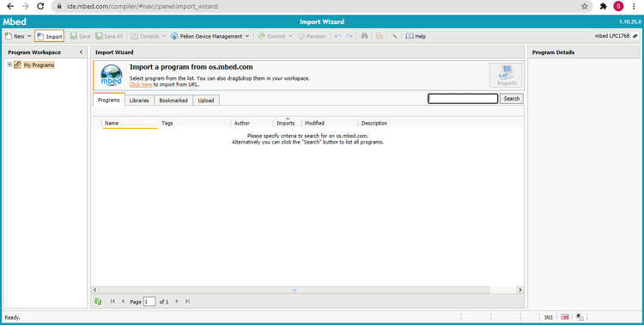Screen dimensions: 644x325
Task: Click the New program toolbar button
Action: (x=15, y=36)
